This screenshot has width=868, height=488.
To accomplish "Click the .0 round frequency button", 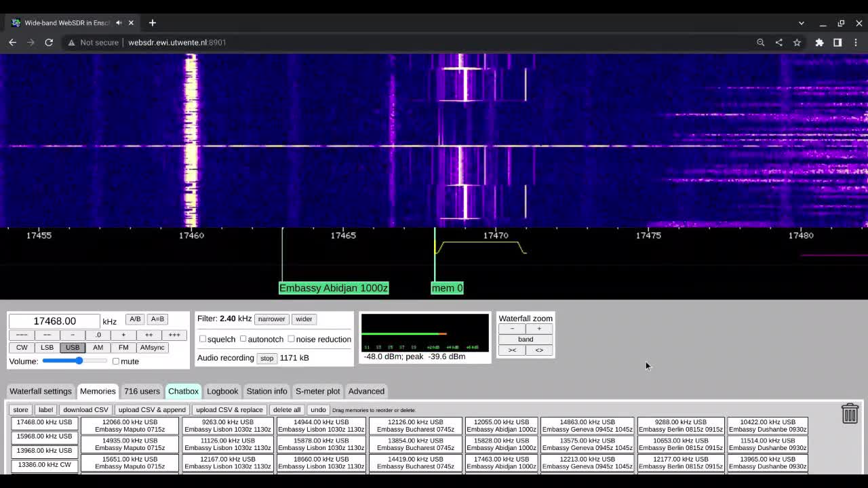I will tap(98, 335).
